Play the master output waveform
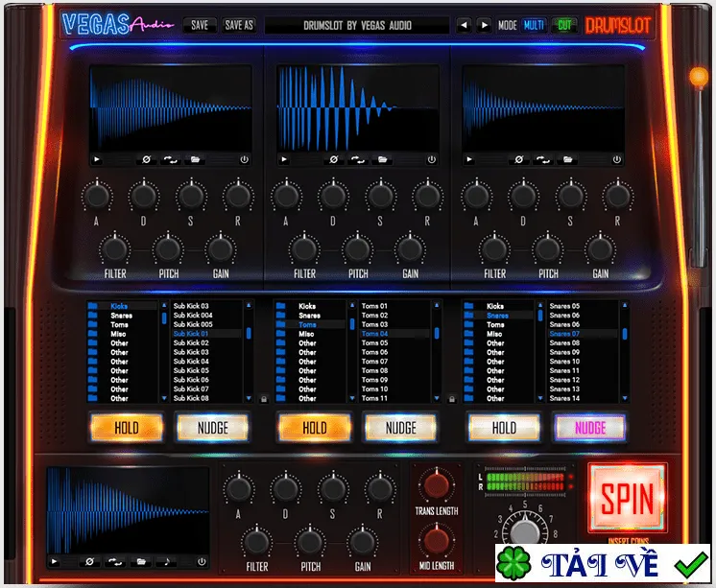Viewport: 716px width, 588px height. (x=55, y=561)
